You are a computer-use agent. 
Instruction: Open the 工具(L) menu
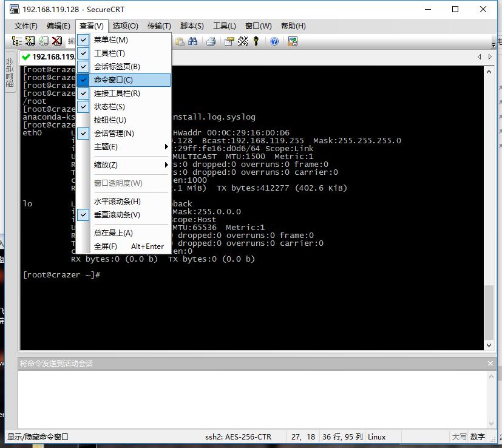tap(225, 26)
